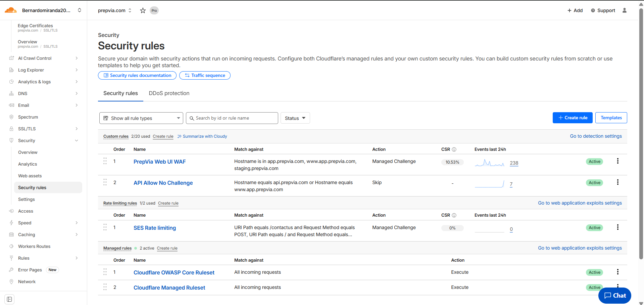The width and height of the screenshot is (644, 305).
Task: Open the SES Rate limiting three-dot menu
Action: point(617,227)
